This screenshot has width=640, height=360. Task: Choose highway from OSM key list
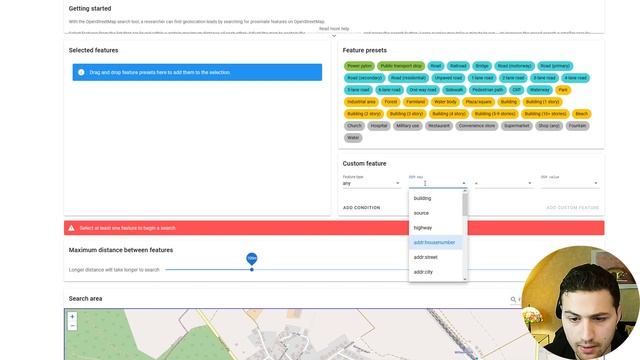coord(436,227)
